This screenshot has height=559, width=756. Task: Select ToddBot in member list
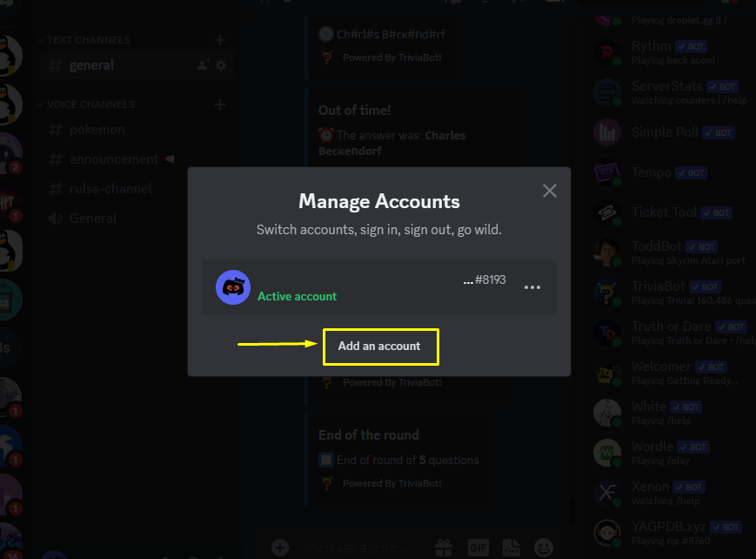(x=672, y=253)
